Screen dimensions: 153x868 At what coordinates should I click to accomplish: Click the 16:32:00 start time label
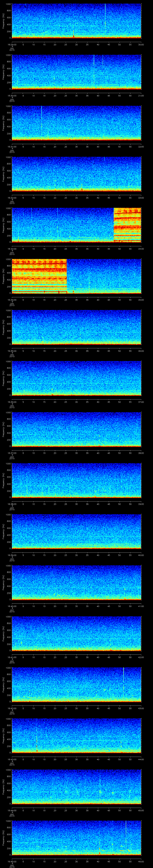pyautogui.click(x=12, y=198)
